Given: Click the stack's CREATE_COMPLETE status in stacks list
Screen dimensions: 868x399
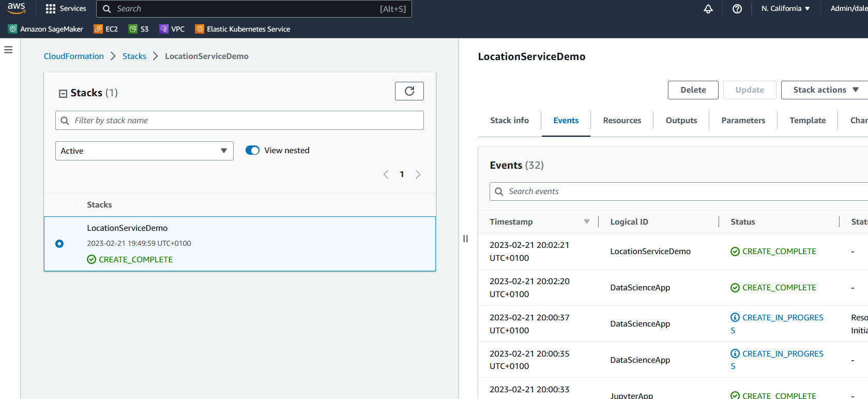Looking at the screenshot, I should click(x=130, y=259).
